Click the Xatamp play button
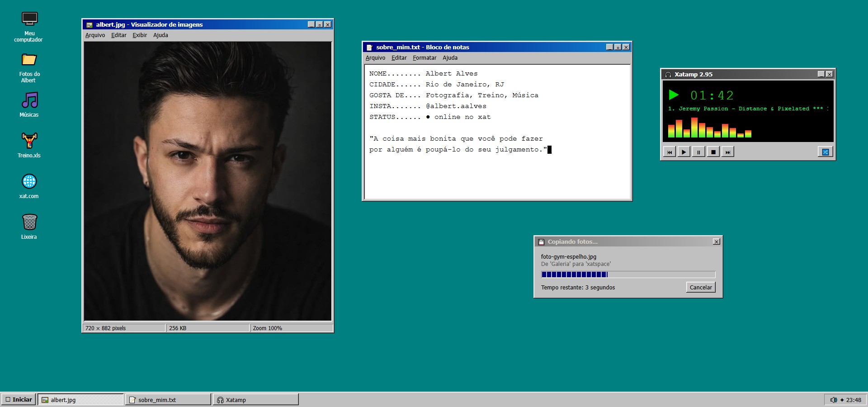 684,152
